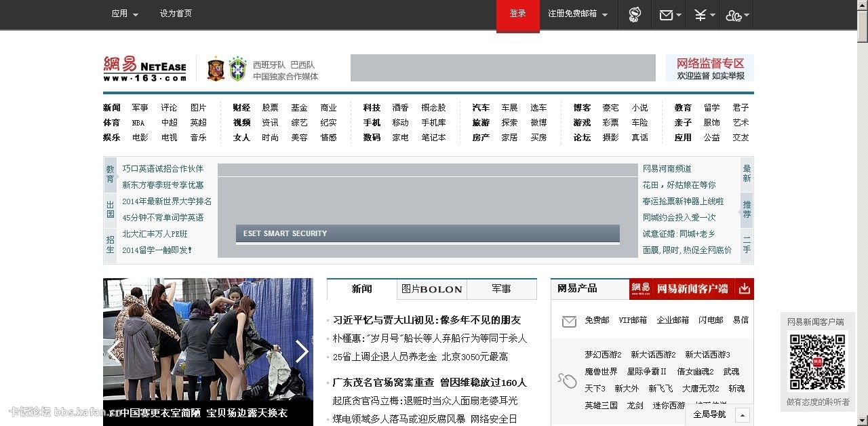This screenshot has height=426, width=868.
Task: Select the 教育 side tab
Action: tap(110, 174)
